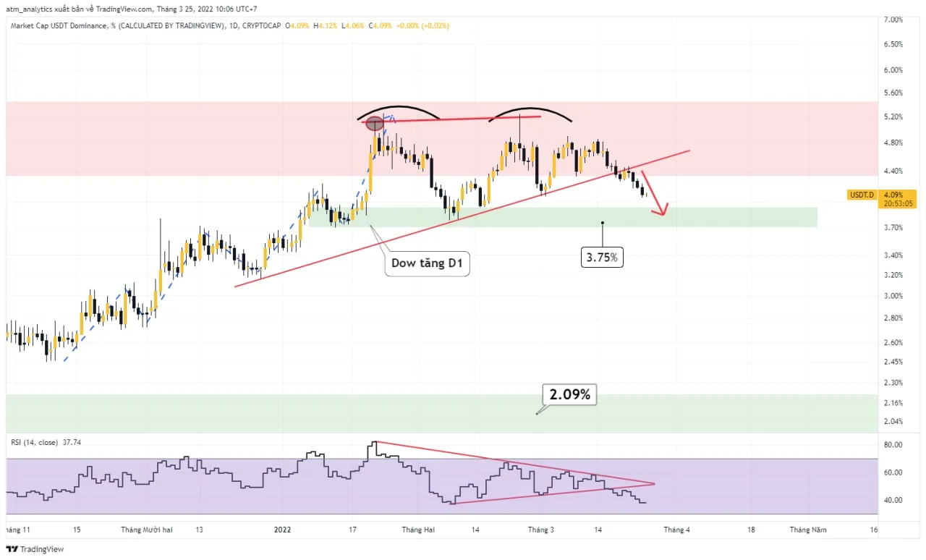Click the 40.00 RSI axis label

click(x=893, y=500)
